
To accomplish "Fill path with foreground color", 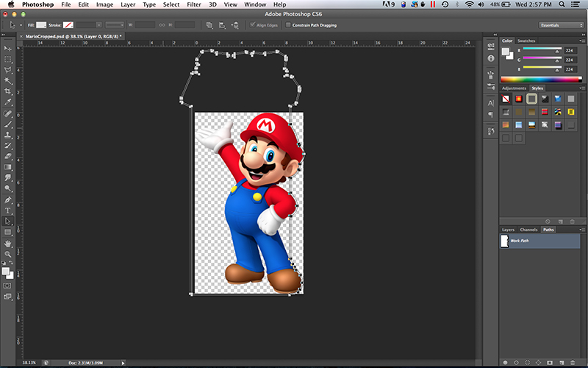I will point(505,362).
